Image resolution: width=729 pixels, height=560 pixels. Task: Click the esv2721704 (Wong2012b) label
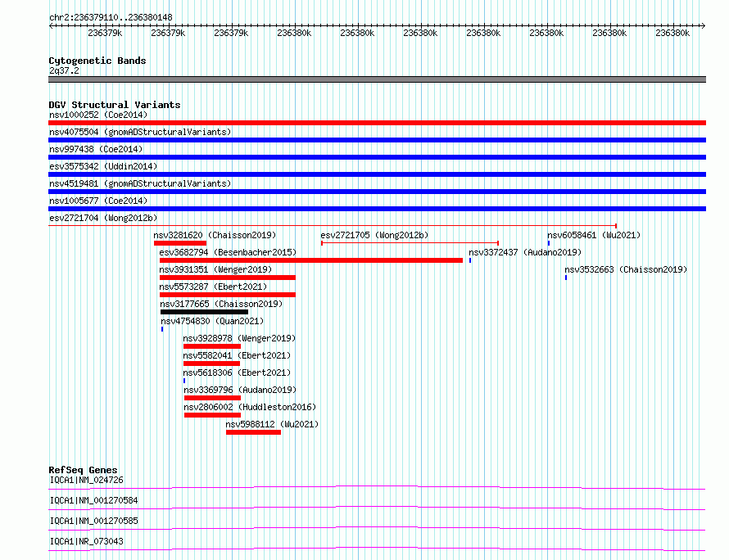pyautogui.click(x=103, y=218)
